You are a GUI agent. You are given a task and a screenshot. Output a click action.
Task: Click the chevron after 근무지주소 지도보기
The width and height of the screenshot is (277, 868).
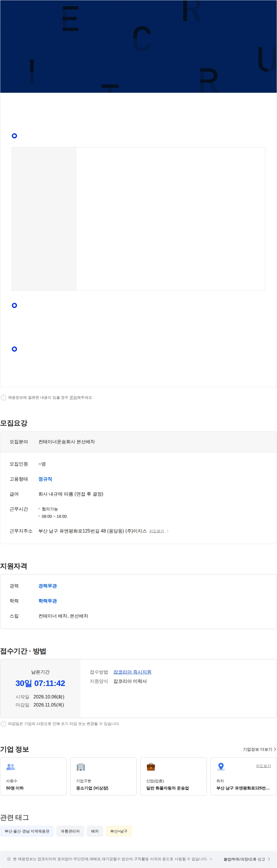click(168, 531)
